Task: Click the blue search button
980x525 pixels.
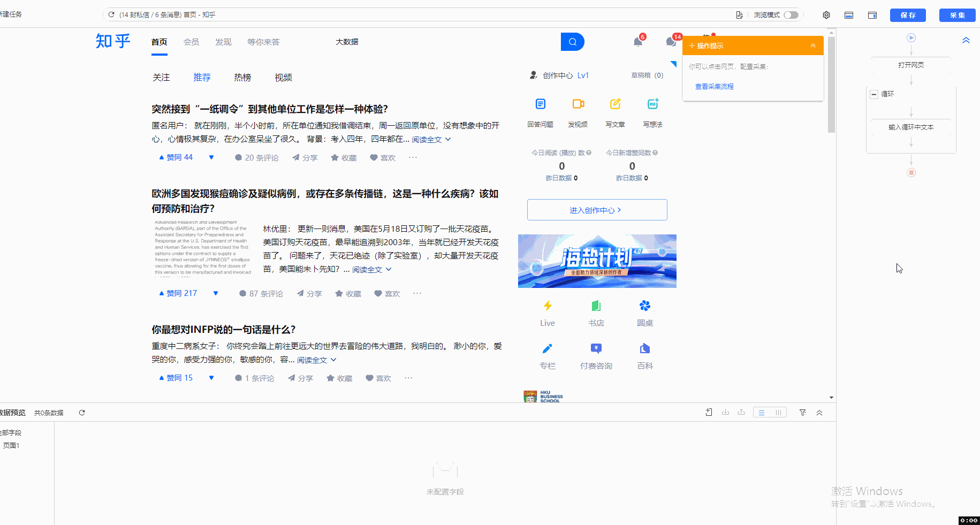Action: point(573,42)
